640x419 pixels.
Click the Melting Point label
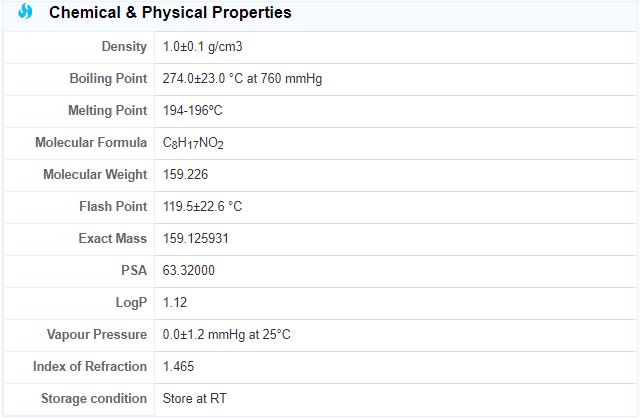107,111
